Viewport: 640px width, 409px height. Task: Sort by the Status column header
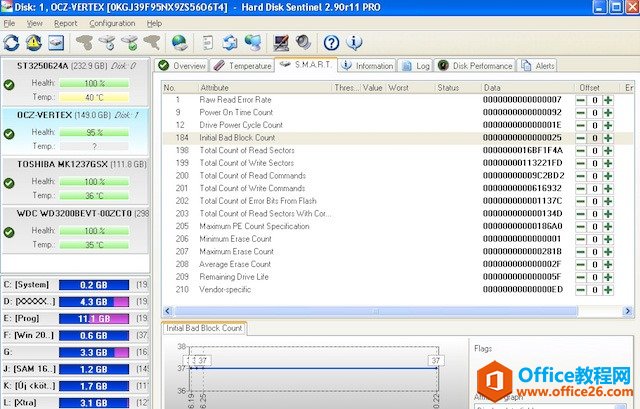(457, 87)
